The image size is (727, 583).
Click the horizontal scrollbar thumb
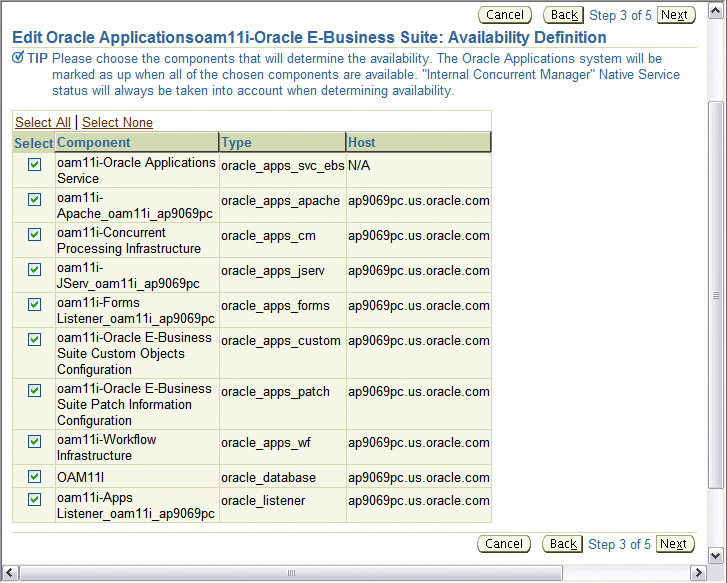coord(291,573)
